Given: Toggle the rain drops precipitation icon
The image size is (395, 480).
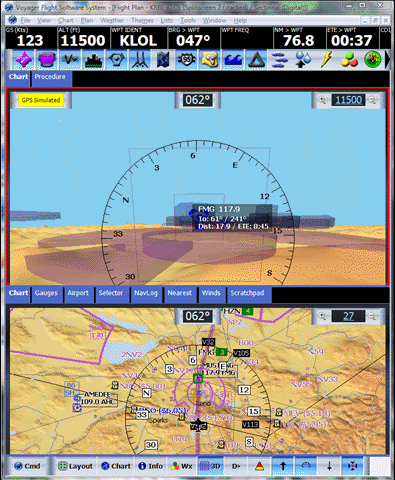Looking at the screenshot, I should (303, 60).
